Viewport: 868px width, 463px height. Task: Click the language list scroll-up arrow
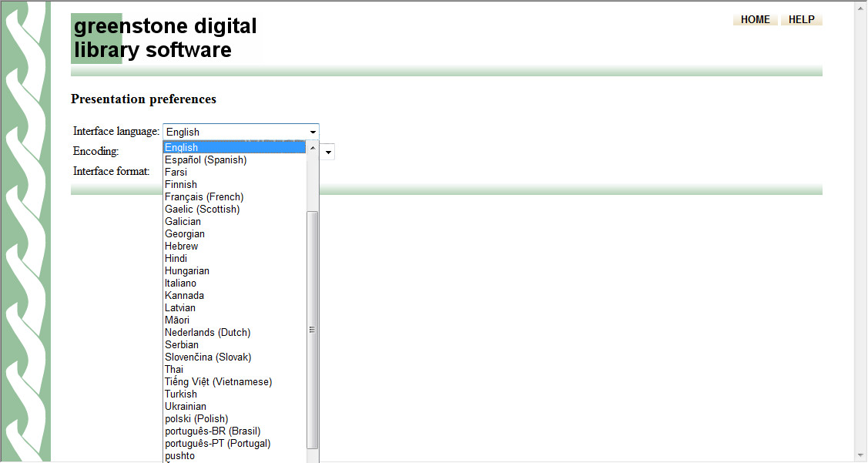(312, 148)
